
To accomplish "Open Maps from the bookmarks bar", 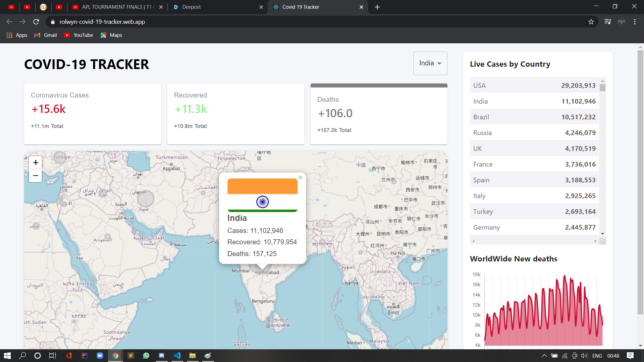I will pyautogui.click(x=111, y=35).
